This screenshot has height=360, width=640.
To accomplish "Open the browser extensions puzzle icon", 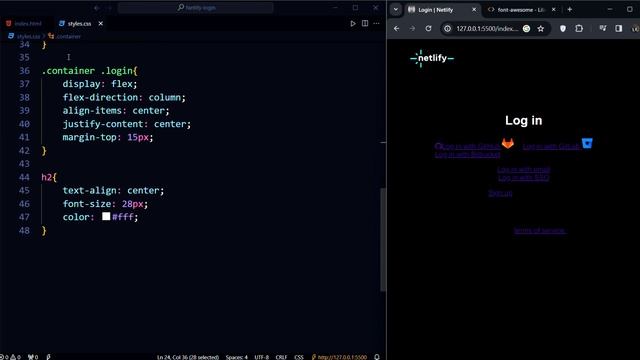I will pos(579,29).
